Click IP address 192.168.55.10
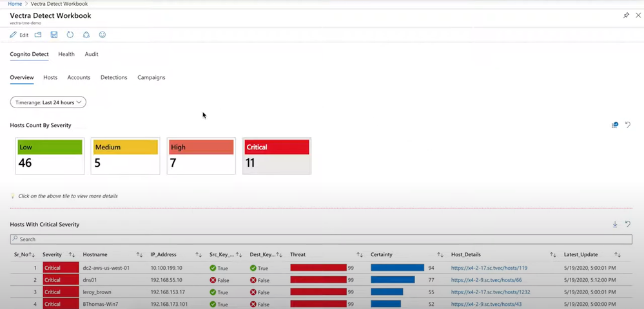Screen dimensions: 644x309 (x=166, y=280)
